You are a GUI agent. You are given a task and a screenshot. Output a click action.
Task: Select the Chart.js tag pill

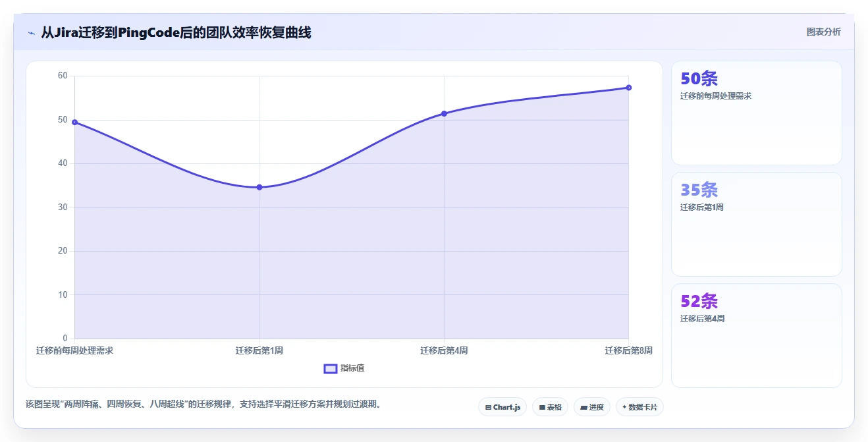pos(502,407)
